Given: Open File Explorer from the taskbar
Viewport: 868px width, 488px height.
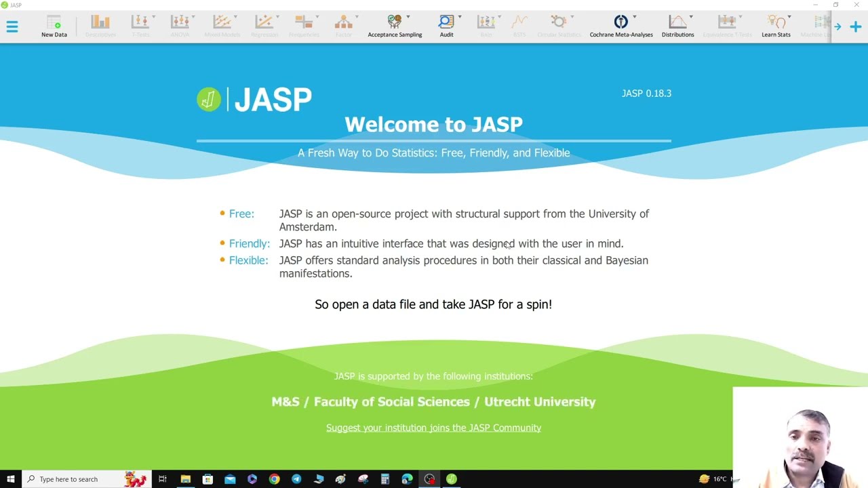Looking at the screenshot, I should click(185, 479).
